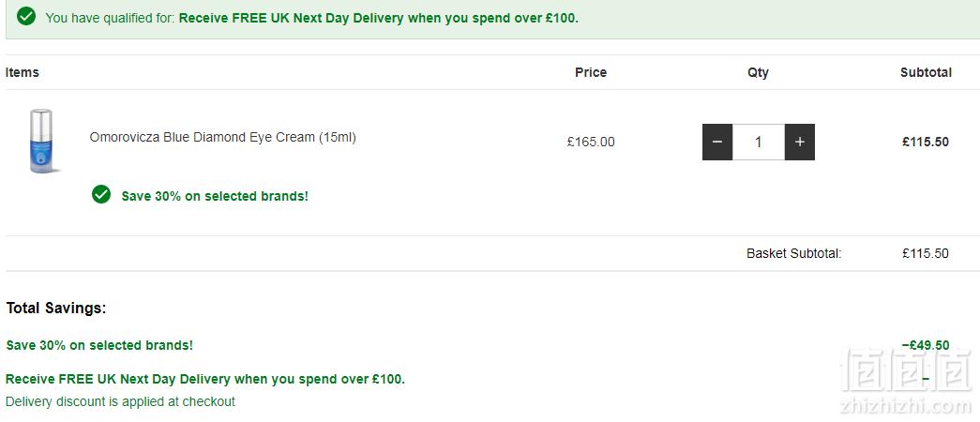Click the Items column header

pyautogui.click(x=23, y=72)
